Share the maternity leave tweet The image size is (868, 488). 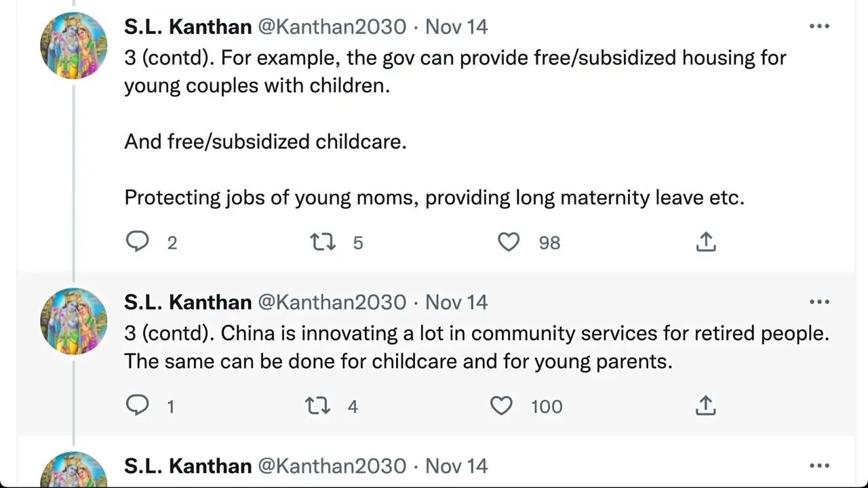point(706,242)
